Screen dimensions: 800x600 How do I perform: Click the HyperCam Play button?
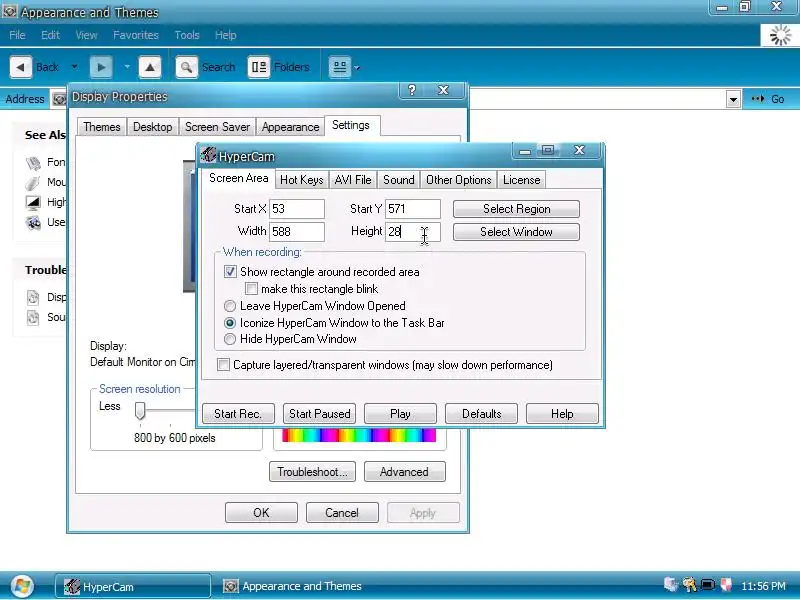[x=401, y=414]
